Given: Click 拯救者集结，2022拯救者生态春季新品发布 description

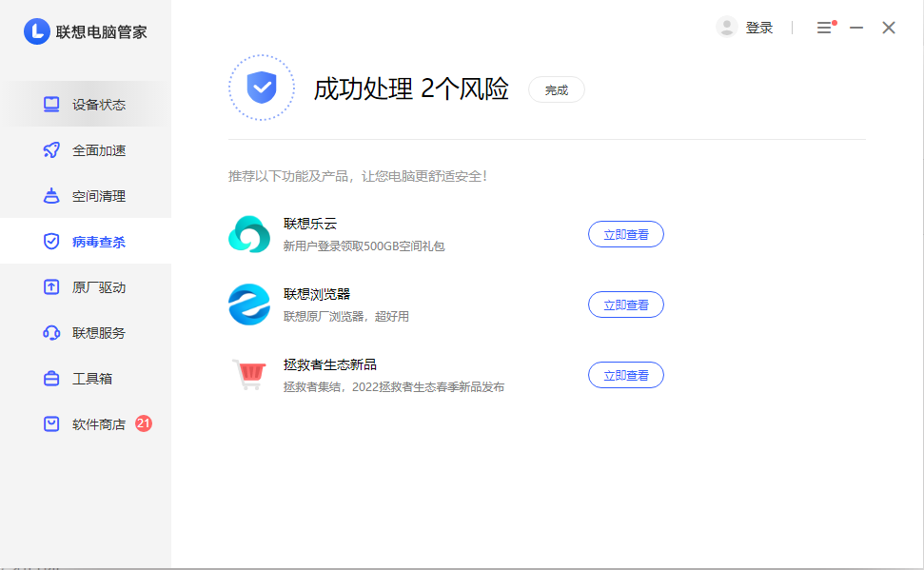Looking at the screenshot, I should coord(394,386).
